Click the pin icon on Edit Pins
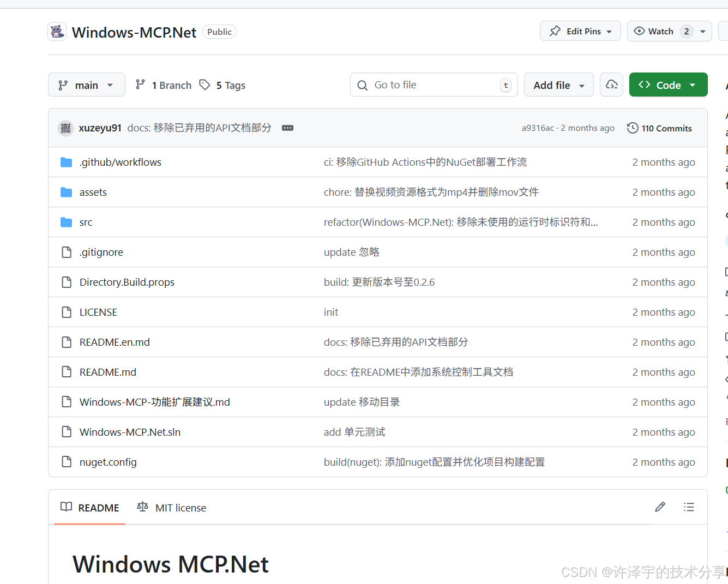The image size is (728, 584). 555,31
